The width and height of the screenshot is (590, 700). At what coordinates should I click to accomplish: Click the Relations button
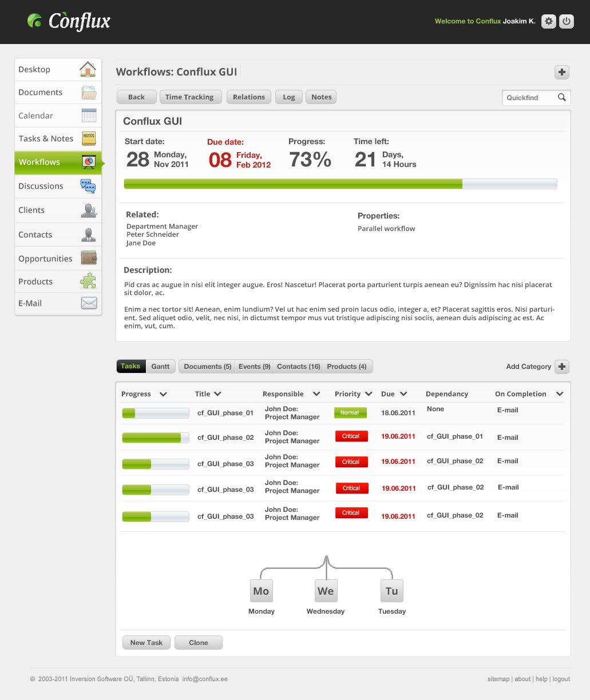(x=249, y=97)
